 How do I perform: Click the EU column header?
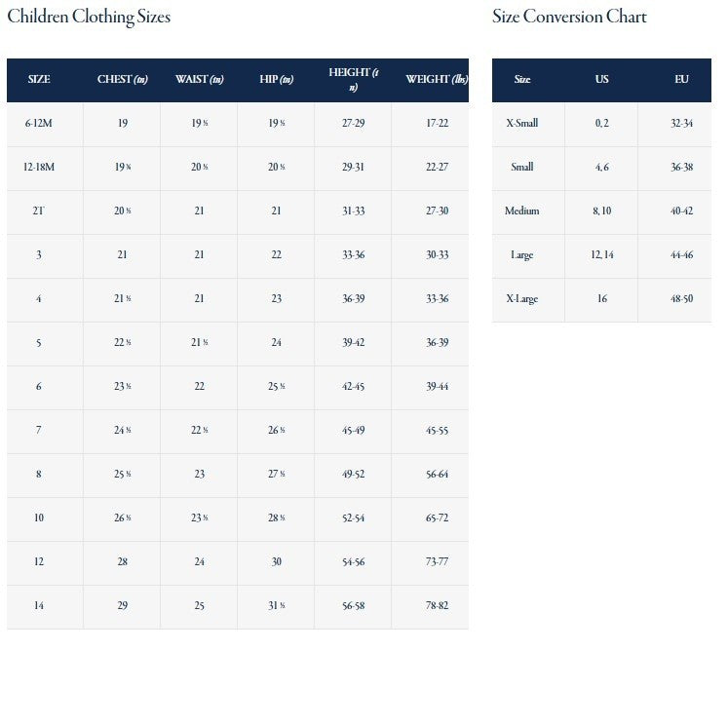(x=681, y=80)
